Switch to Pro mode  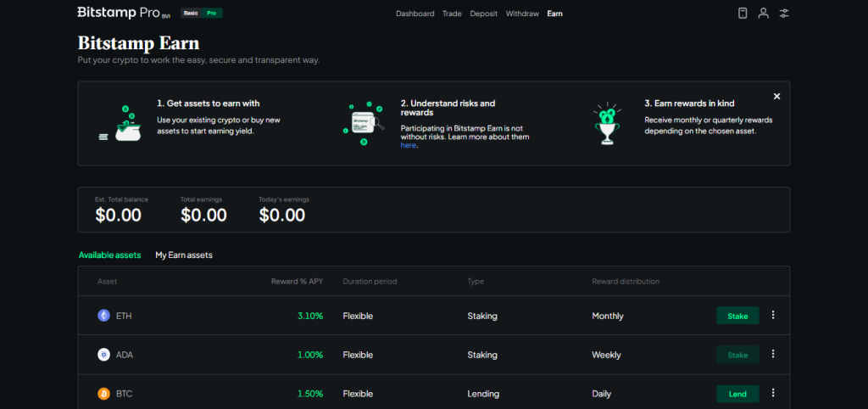211,13
